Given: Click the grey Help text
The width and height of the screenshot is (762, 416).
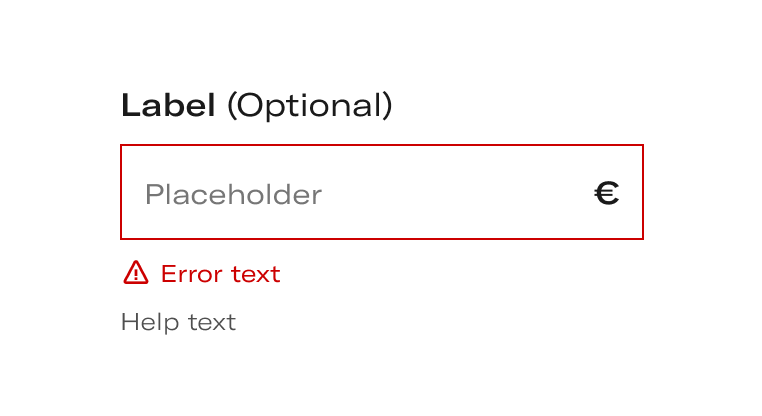Looking at the screenshot, I should (178, 322).
